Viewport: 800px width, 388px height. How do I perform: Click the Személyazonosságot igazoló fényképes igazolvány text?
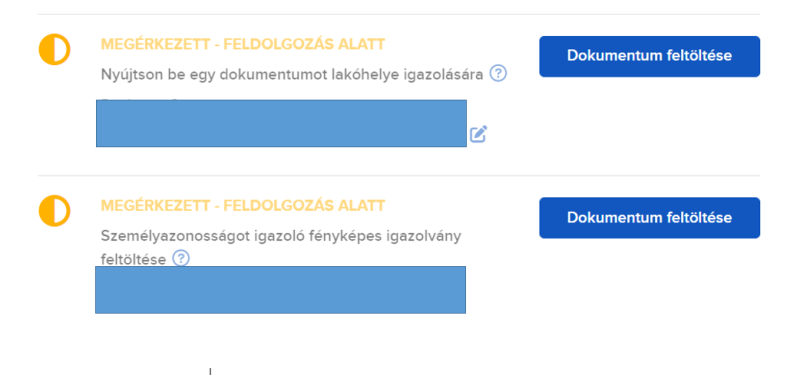click(x=281, y=236)
